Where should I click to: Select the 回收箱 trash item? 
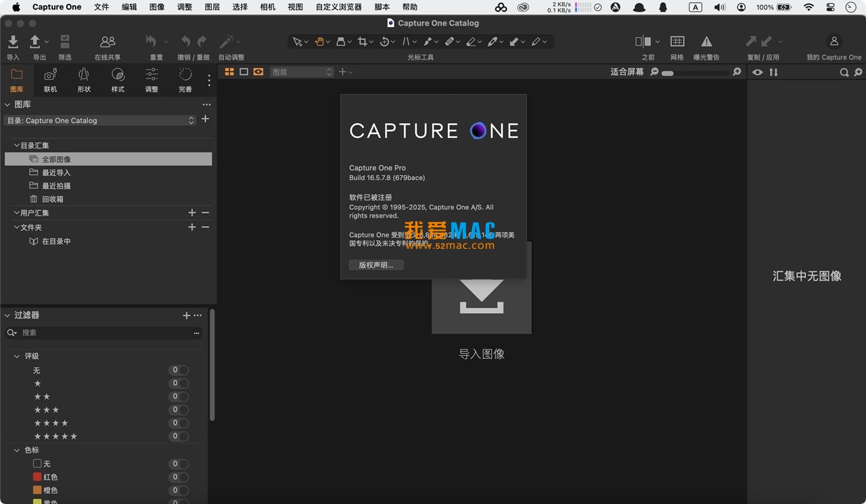coord(53,200)
